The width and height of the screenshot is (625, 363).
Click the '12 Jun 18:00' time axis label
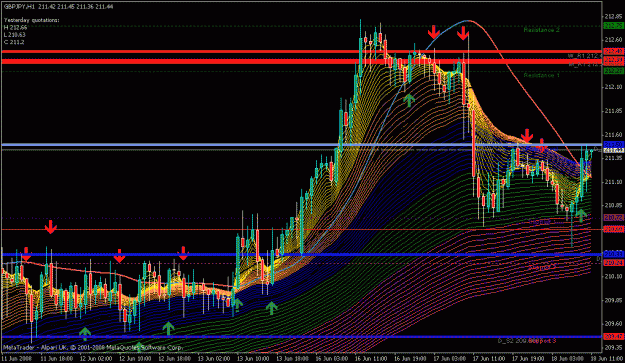click(x=174, y=359)
